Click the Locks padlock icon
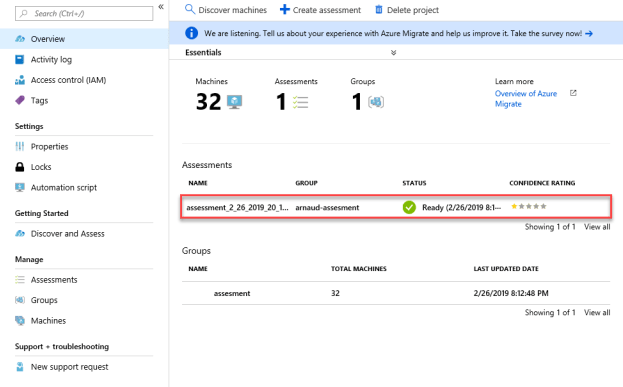Screen dimensions: 623x387 (19, 167)
